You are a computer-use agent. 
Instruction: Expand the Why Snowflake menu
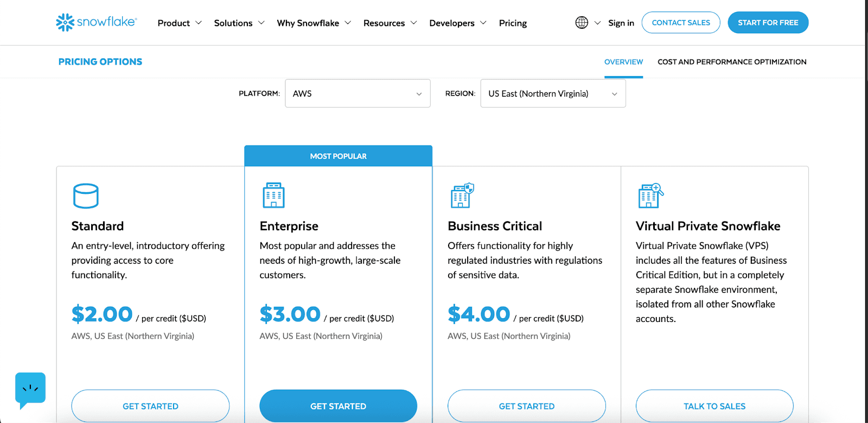(x=314, y=23)
